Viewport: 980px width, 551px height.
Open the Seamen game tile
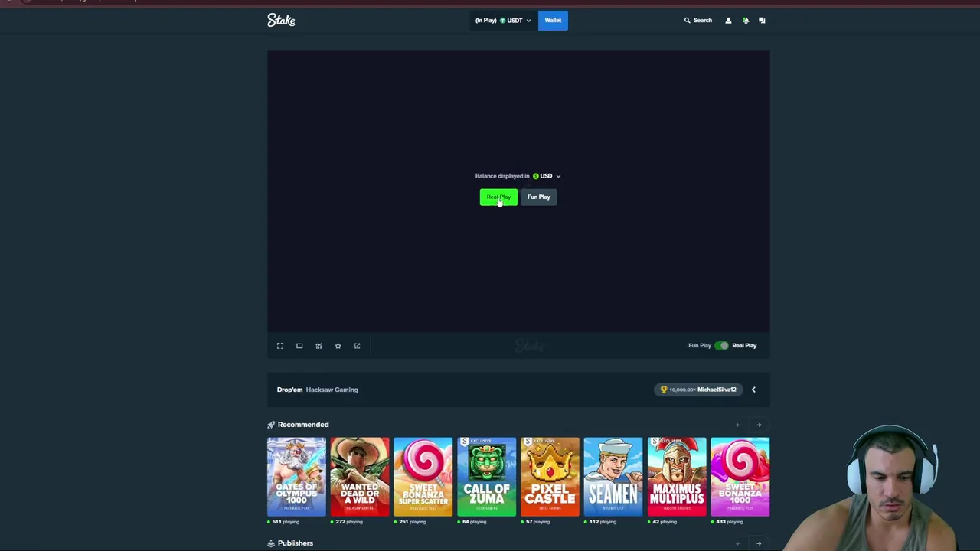pos(613,477)
